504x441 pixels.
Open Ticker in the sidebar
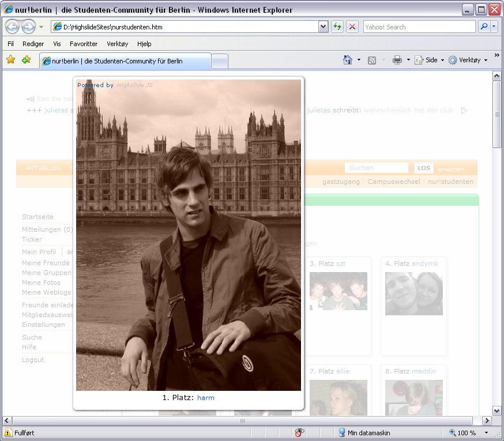[x=32, y=239]
